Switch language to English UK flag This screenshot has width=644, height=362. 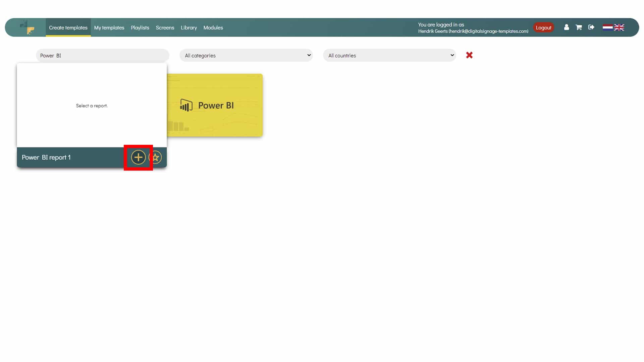tap(619, 27)
